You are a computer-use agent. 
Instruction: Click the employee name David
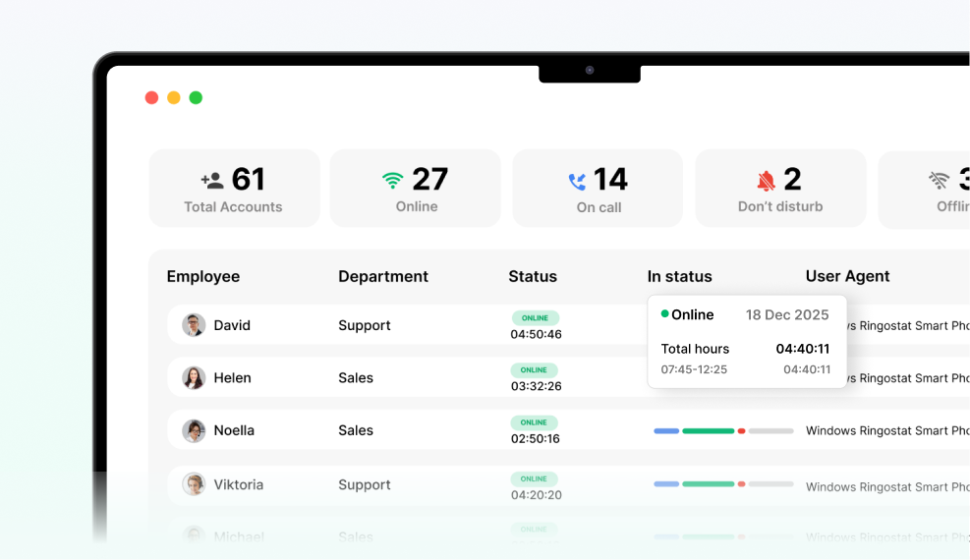pos(232,325)
